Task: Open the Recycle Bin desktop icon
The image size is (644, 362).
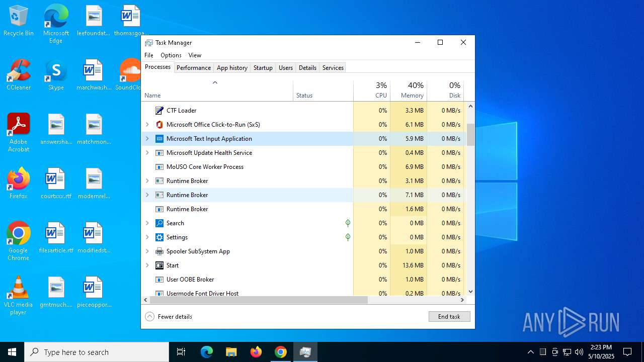Action: pos(19,21)
